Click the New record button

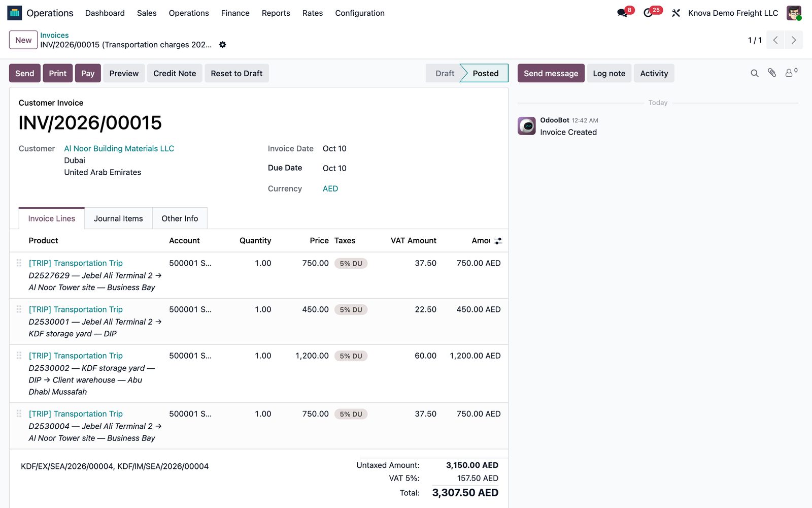[x=23, y=40]
